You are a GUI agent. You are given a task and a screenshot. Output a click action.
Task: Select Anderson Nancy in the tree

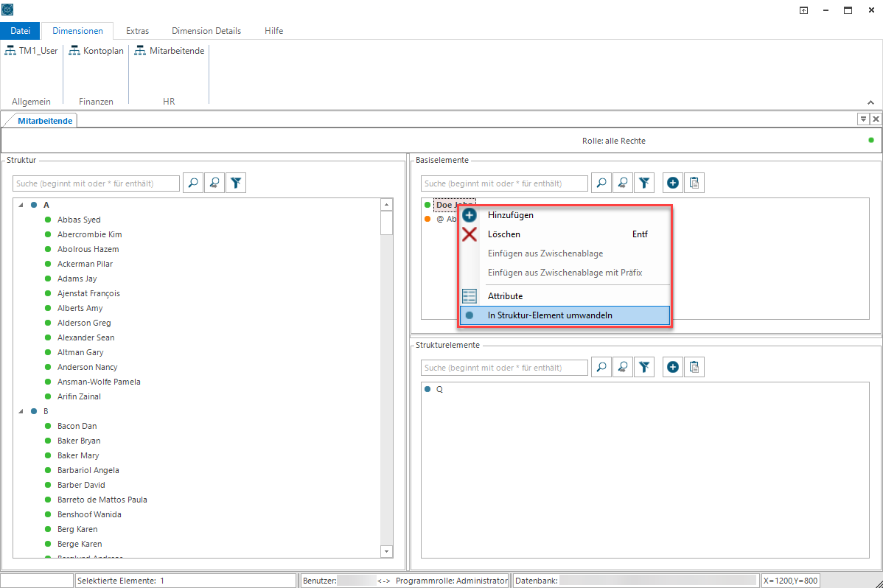87,367
